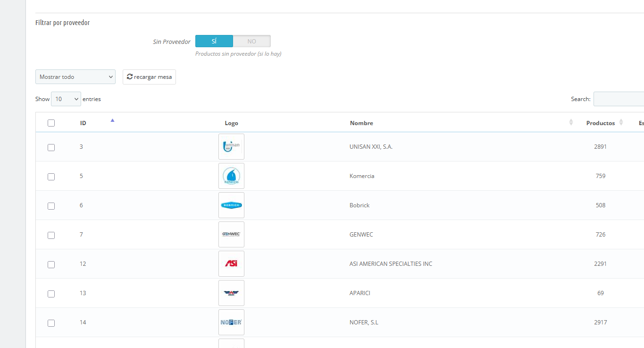Click the Nombre column sort arrows

(571, 123)
